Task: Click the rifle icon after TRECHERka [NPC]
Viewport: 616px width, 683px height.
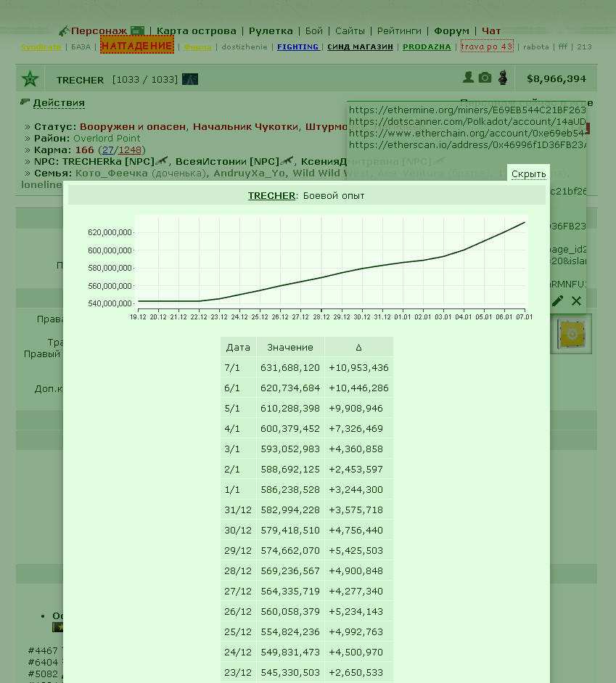Action: [x=162, y=160]
